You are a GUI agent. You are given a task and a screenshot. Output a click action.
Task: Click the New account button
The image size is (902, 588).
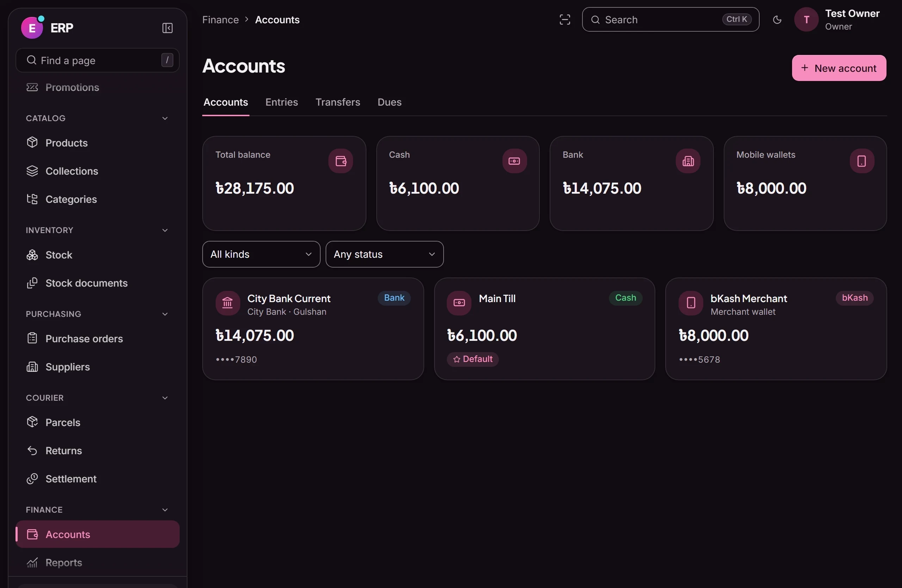[x=839, y=68]
